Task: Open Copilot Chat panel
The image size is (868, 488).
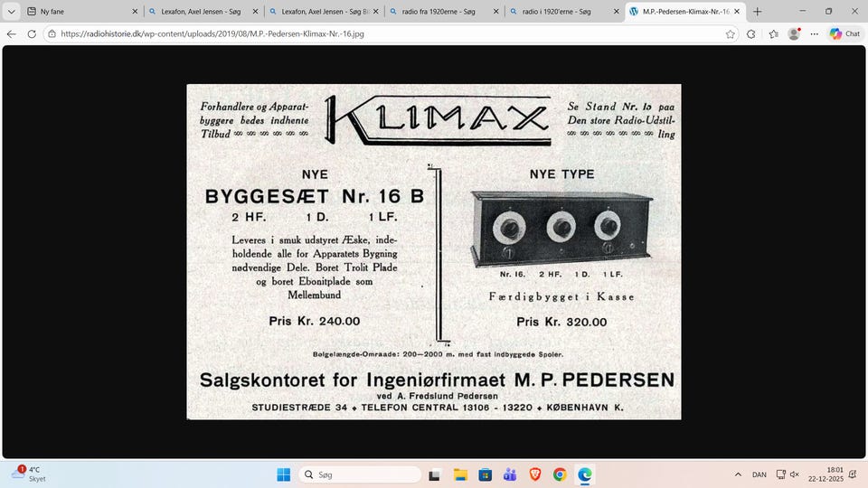Action: pyautogui.click(x=844, y=33)
